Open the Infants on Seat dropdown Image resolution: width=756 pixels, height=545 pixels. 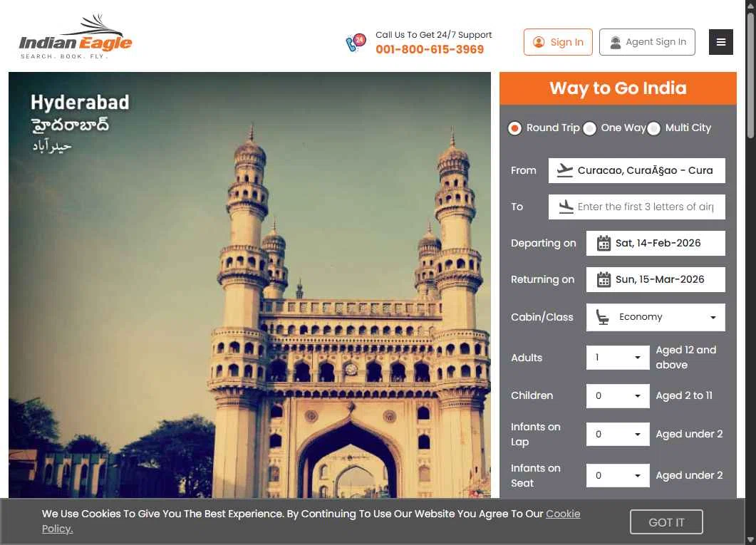point(618,476)
